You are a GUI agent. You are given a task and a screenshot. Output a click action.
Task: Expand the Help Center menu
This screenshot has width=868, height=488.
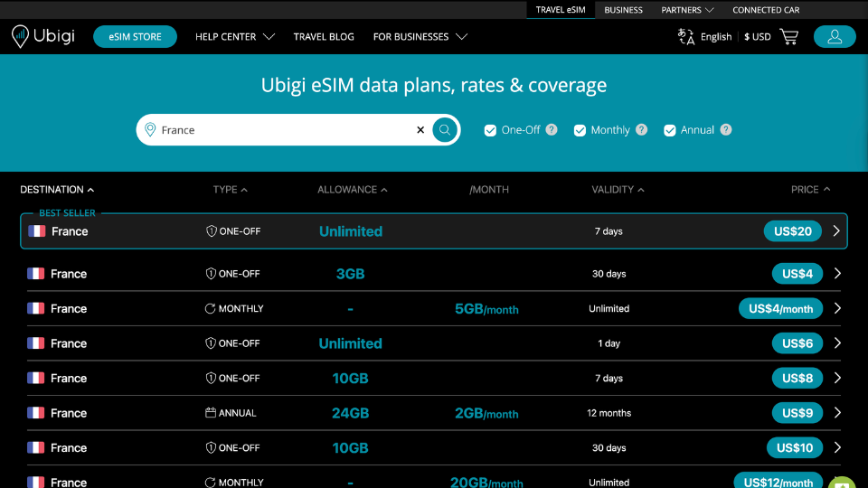point(235,36)
